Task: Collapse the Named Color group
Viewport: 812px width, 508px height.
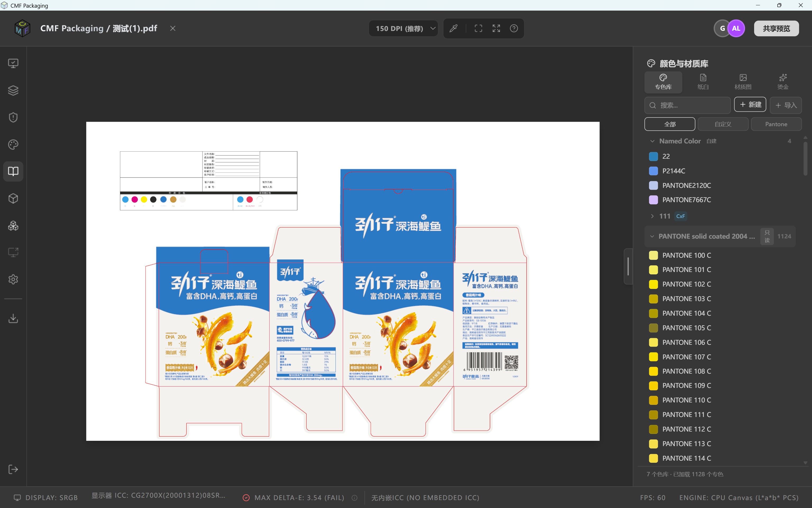Action: 652,141
